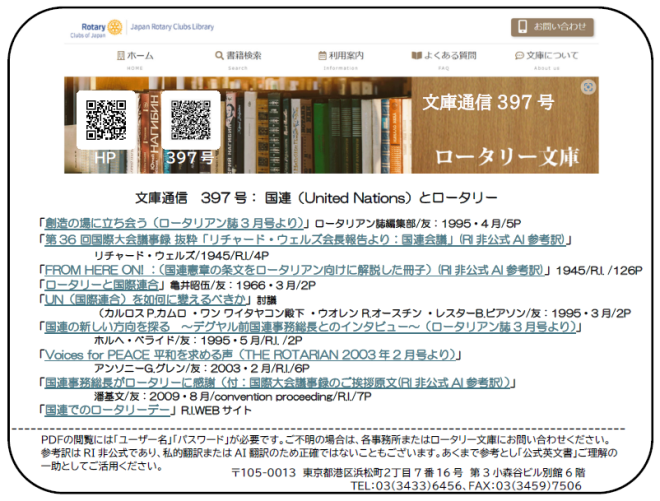Open the ホーム home menu item

tap(135, 56)
